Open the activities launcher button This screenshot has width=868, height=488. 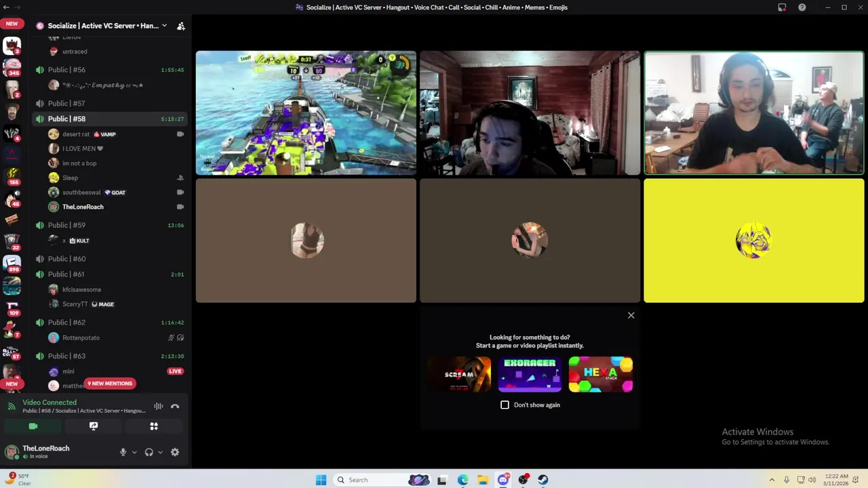click(x=154, y=426)
